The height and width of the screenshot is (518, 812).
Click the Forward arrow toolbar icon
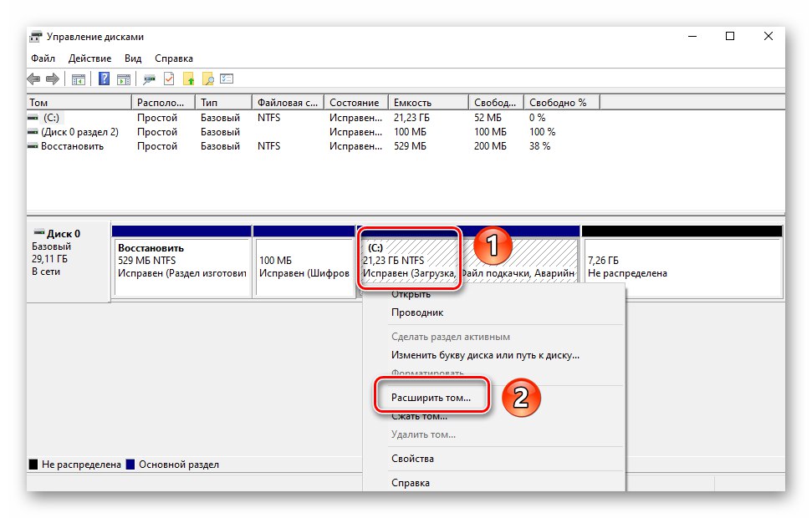click(x=53, y=79)
